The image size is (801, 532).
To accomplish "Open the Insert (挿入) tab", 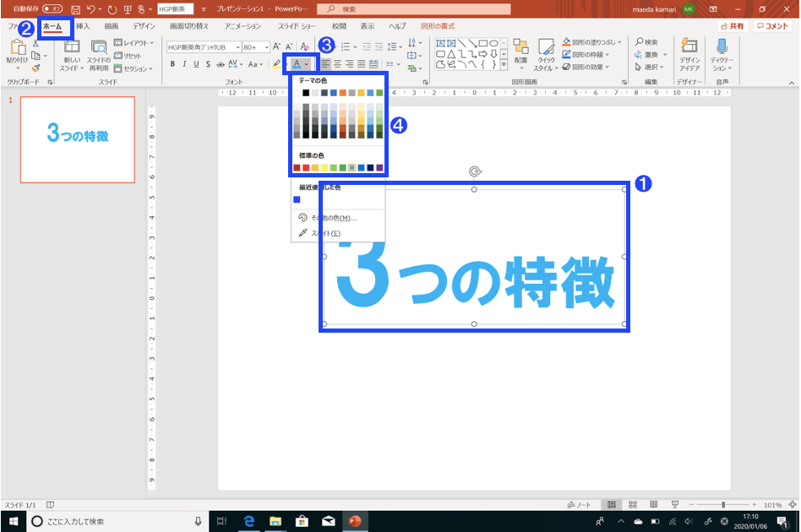I will pyautogui.click(x=83, y=26).
